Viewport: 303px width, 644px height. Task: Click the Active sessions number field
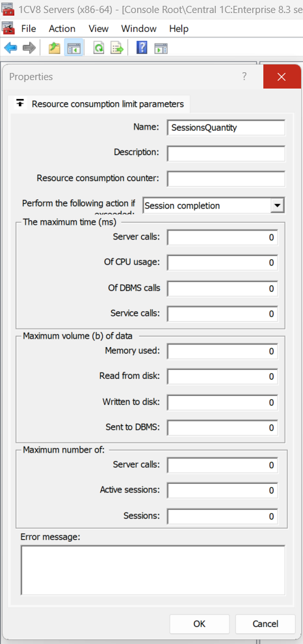click(x=222, y=490)
